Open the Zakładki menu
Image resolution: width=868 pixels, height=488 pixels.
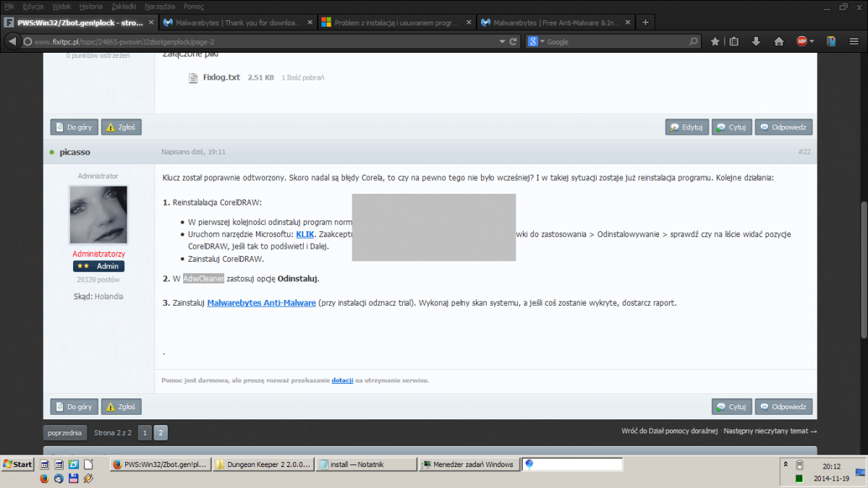(124, 6)
